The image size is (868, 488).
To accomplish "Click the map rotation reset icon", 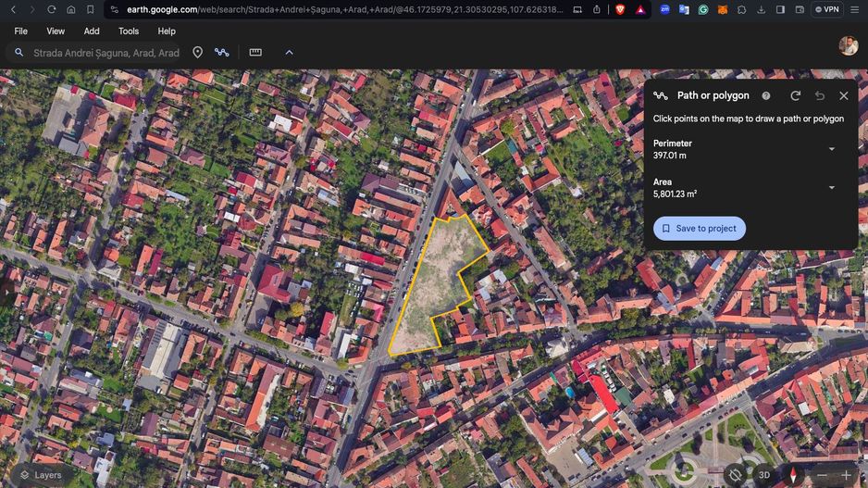I will point(735,475).
